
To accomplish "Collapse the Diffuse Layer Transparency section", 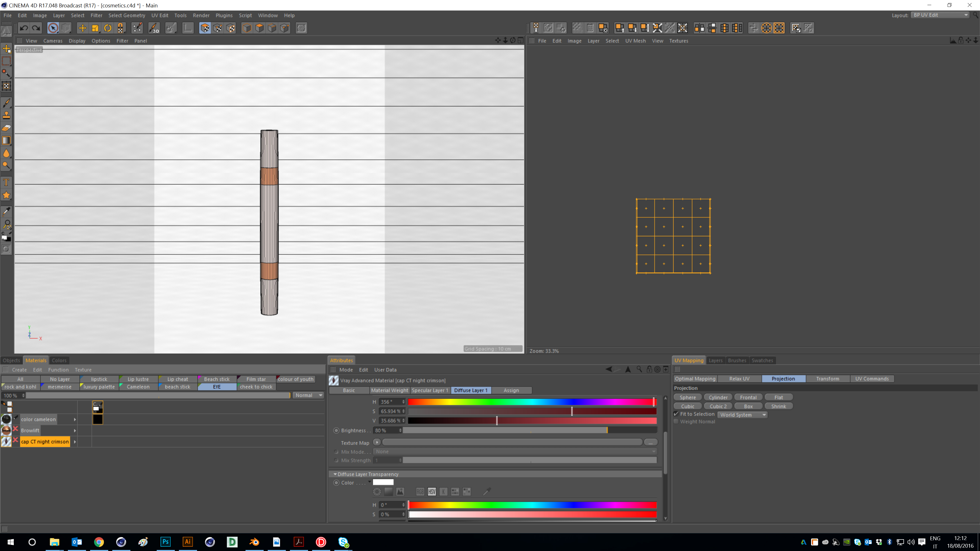I will click(x=335, y=474).
